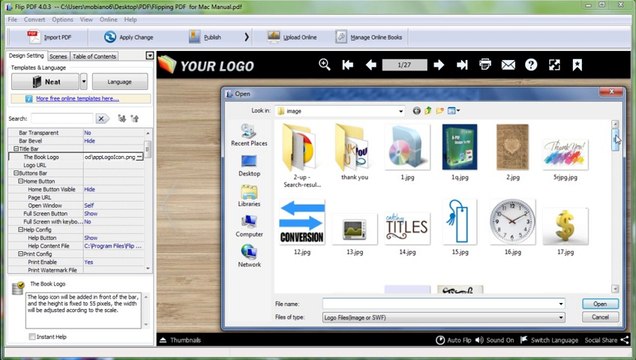This screenshot has height=360, width=636.
Task: Click Switch Language in the bottom bar
Action: click(549, 340)
